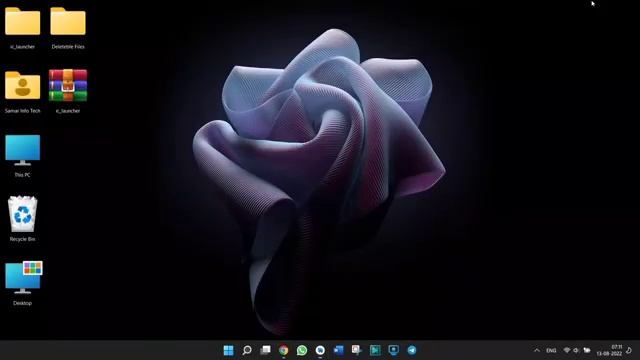The width and height of the screenshot is (640, 360).
Task: Open the green square app on taskbar
Action: coord(375,350)
